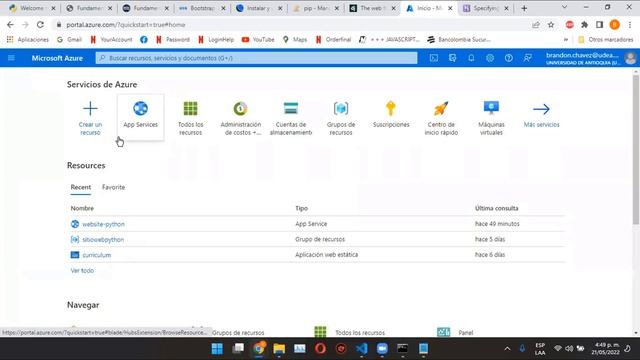Open Otros marcadores bookmarks folder
Image resolution: width=640 pixels, height=360 pixels.
point(606,40)
